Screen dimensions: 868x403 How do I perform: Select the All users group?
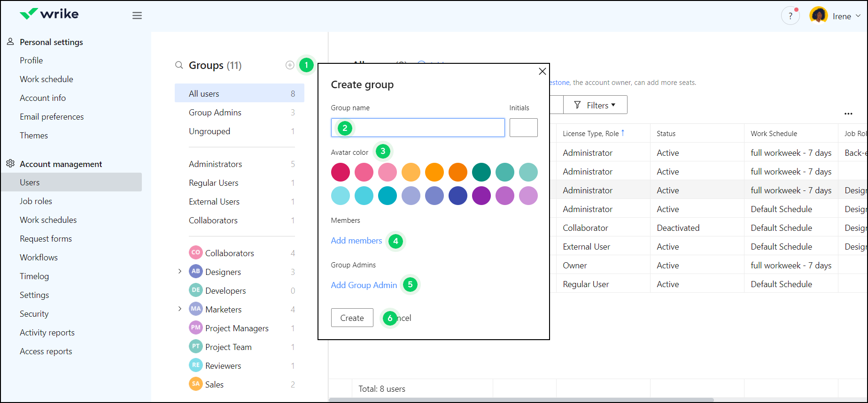(x=239, y=93)
